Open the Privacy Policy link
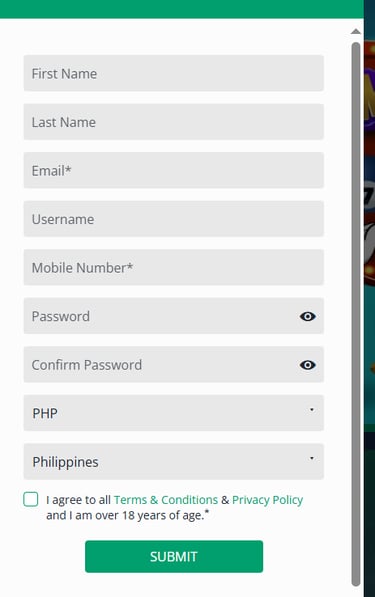The image size is (375, 597). click(x=267, y=500)
